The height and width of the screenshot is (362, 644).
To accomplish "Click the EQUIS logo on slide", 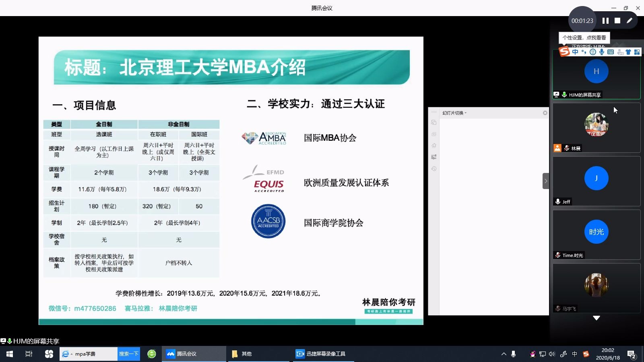I will (x=264, y=179).
